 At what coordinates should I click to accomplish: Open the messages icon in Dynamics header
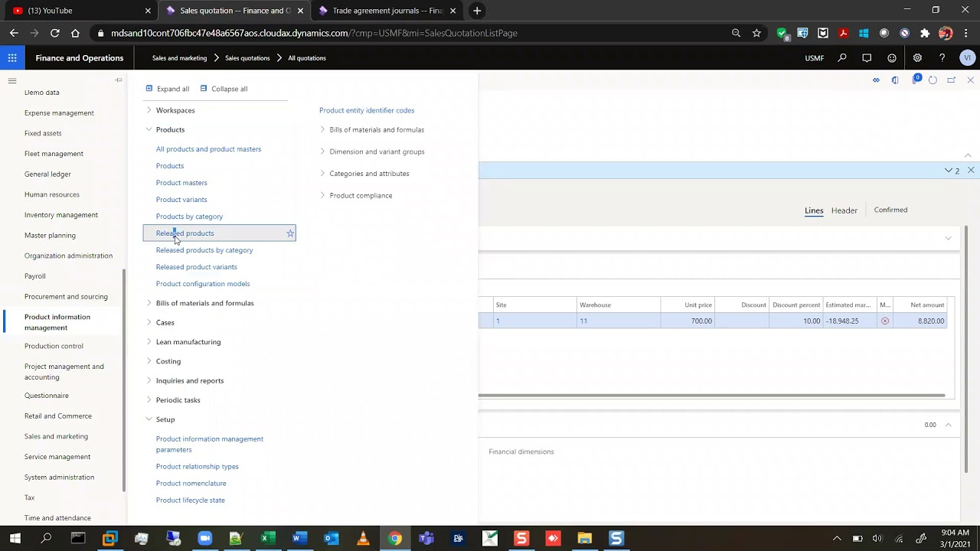(x=867, y=58)
